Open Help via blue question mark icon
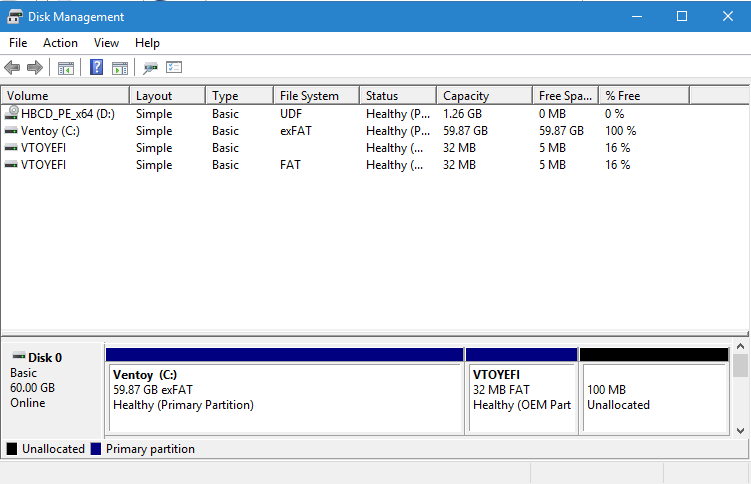This screenshot has width=751, height=484. click(x=97, y=68)
